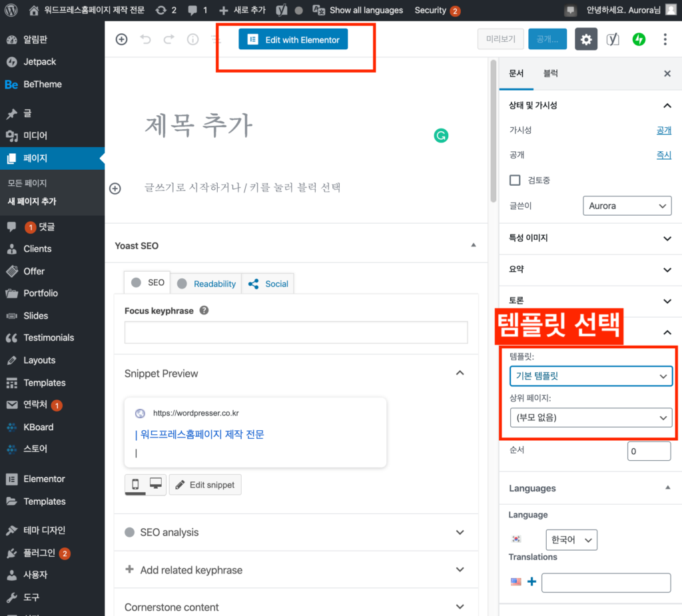Open the 상위 페이지 parent page dropdown
The image size is (682, 616).
click(x=591, y=418)
